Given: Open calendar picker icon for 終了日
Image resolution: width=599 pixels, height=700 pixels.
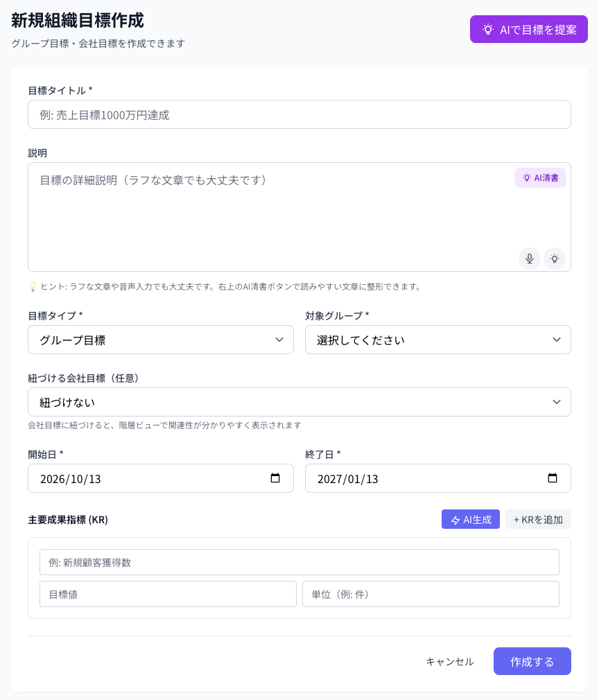Looking at the screenshot, I should [x=553, y=478].
